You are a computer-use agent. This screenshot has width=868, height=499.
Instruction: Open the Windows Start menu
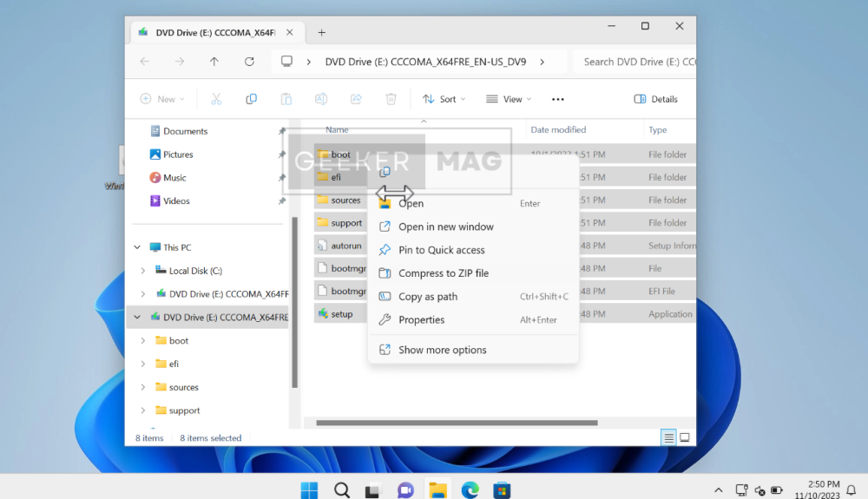point(309,489)
